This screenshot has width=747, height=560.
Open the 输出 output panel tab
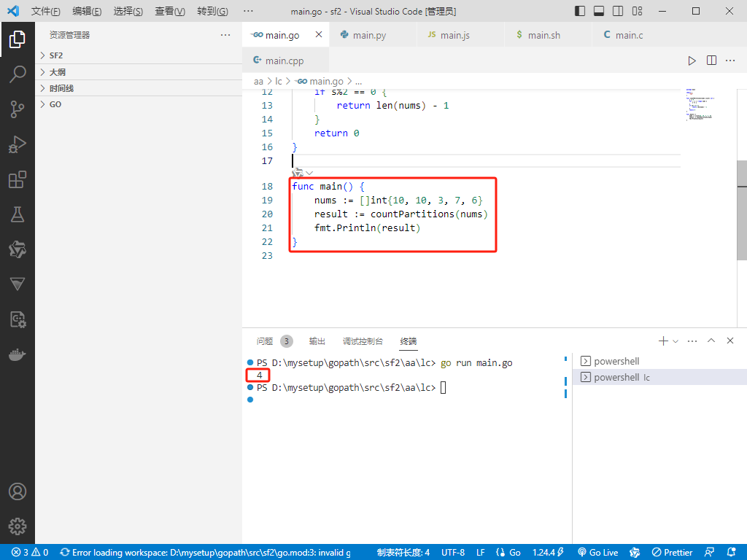[317, 341]
